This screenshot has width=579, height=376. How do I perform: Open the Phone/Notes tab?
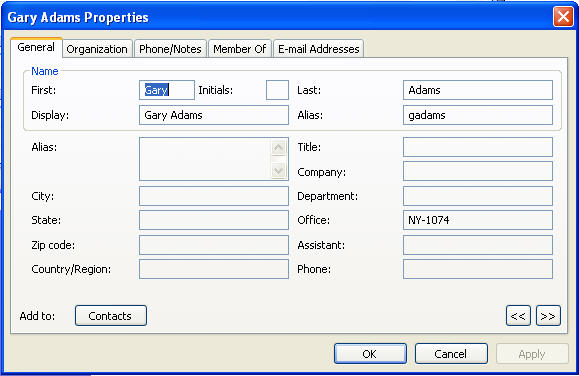pos(170,49)
